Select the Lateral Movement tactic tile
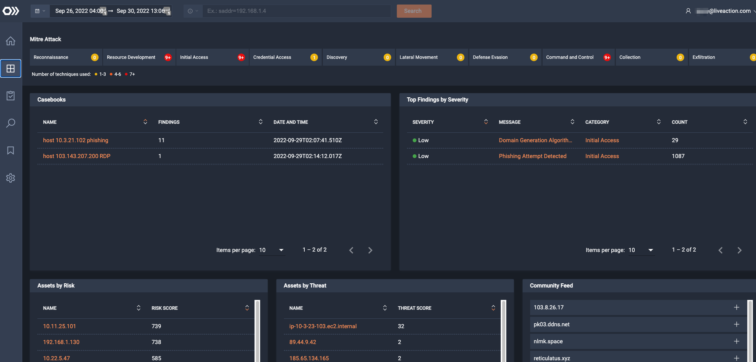Image resolution: width=756 pixels, height=362 pixels. [432, 57]
